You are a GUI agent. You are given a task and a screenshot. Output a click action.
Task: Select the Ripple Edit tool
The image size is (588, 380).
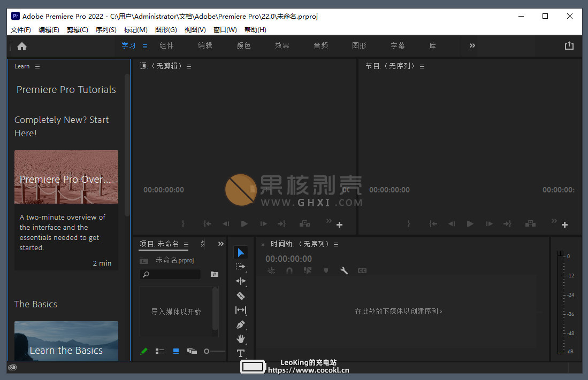(x=240, y=281)
